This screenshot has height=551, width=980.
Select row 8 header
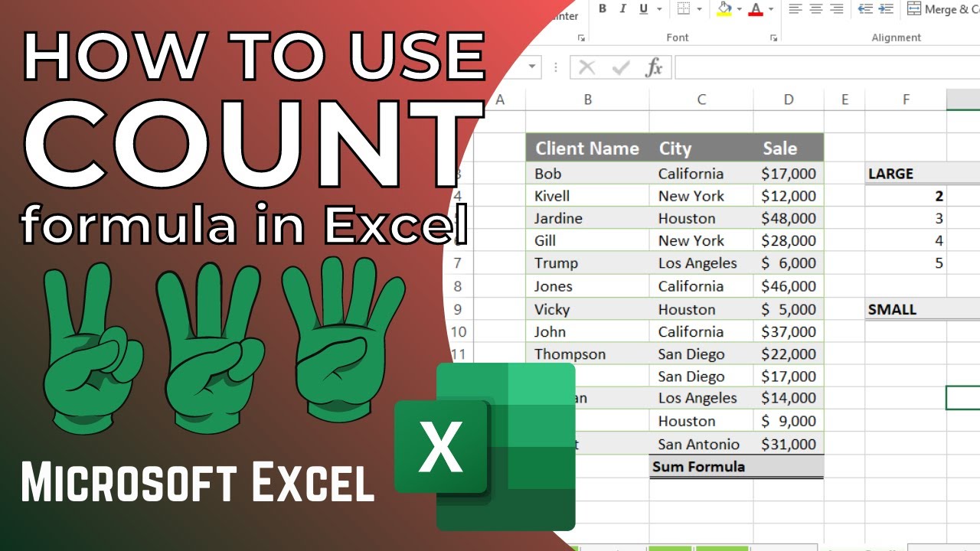458,286
